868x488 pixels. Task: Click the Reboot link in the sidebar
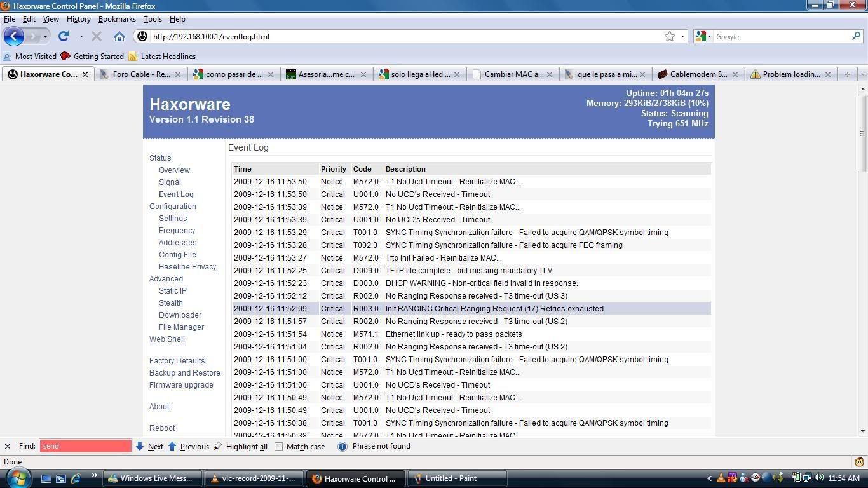162,428
